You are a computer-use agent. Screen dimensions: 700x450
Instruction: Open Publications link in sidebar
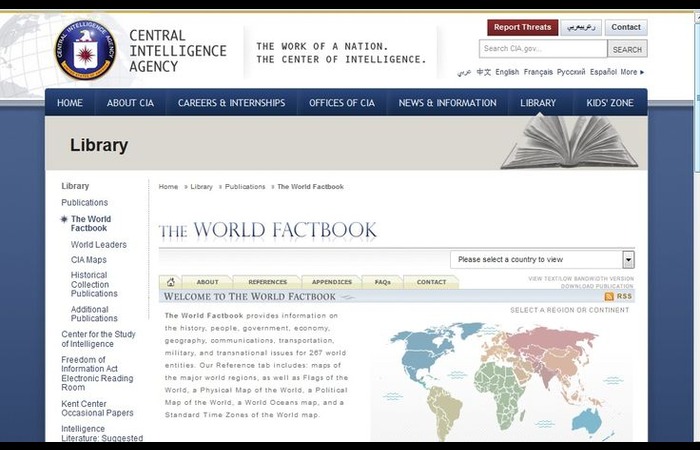(x=84, y=203)
